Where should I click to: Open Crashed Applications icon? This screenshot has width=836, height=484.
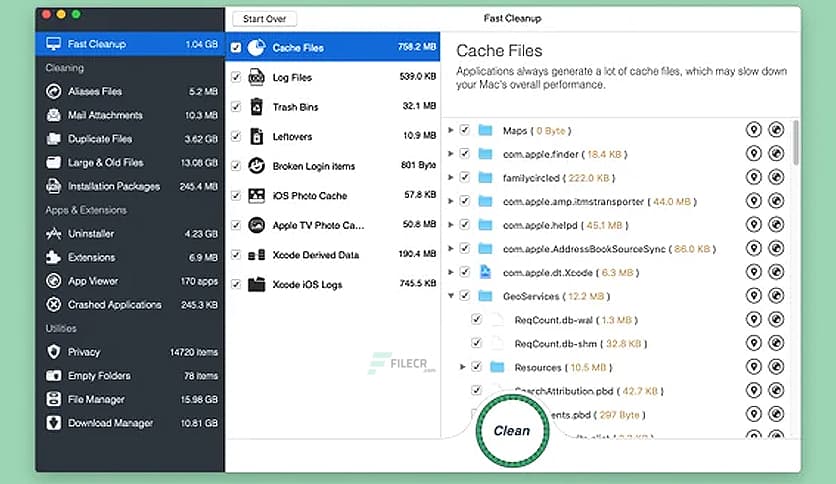coord(53,304)
